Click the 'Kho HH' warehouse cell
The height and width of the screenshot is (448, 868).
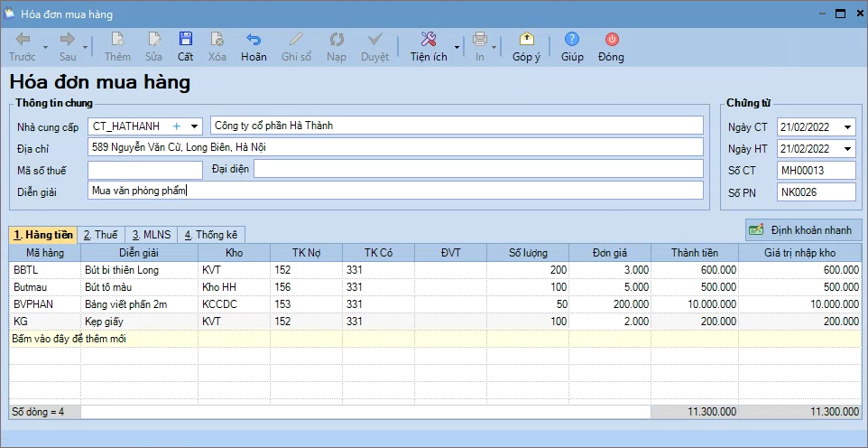coord(235,287)
